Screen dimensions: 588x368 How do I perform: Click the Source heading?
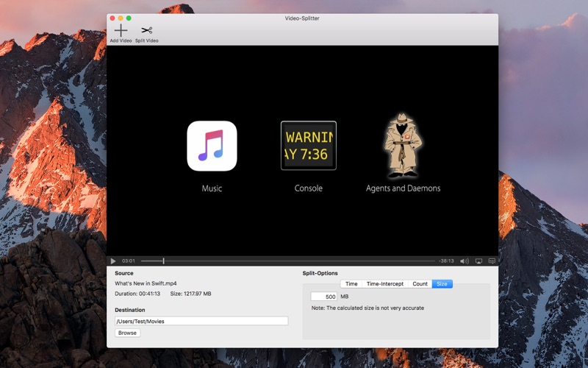pos(124,273)
